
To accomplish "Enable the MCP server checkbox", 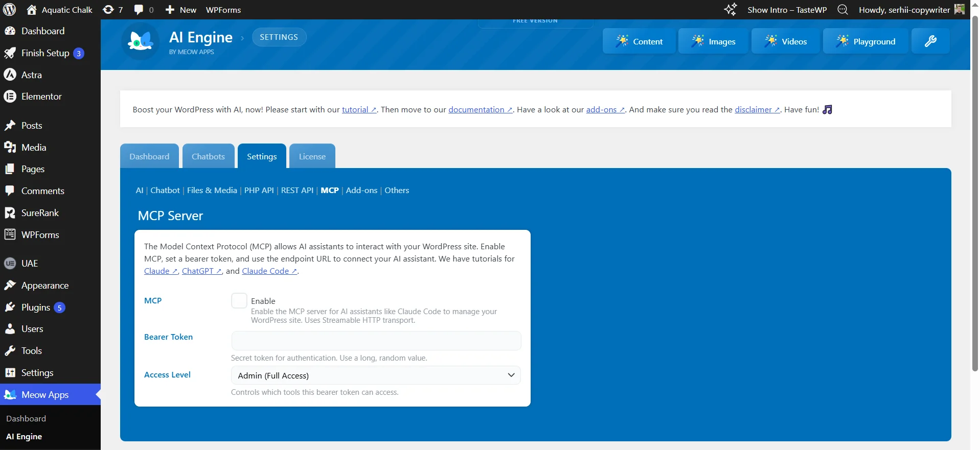I will 239,301.
